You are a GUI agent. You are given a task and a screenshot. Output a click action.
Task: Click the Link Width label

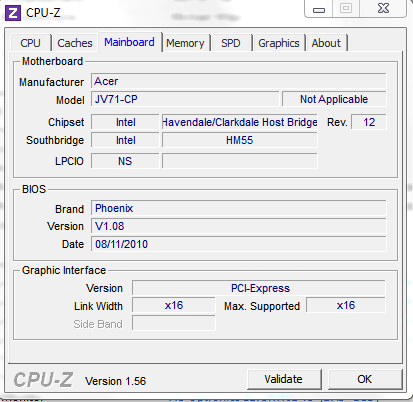[x=98, y=306]
